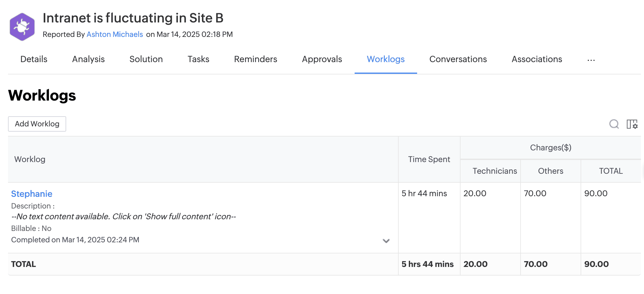View the Approvals tab
This screenshot has height=294, width=644.
point(322,59)
